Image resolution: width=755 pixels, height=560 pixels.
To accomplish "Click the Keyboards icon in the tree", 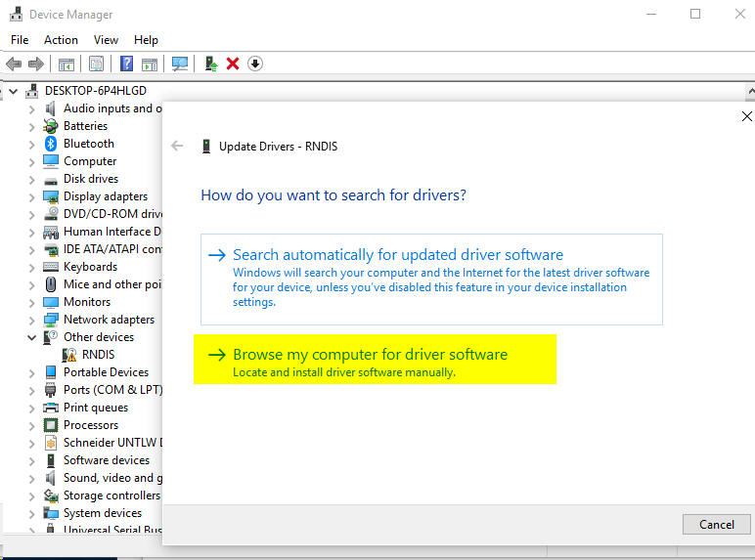I will coord(51,267).
